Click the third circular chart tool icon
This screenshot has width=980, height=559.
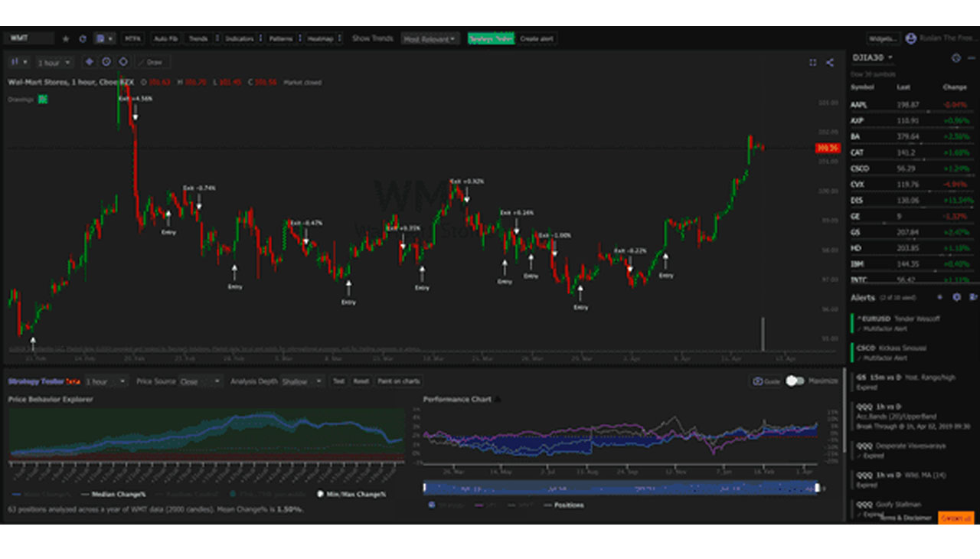pyautogui.click(x=122, y=62)
